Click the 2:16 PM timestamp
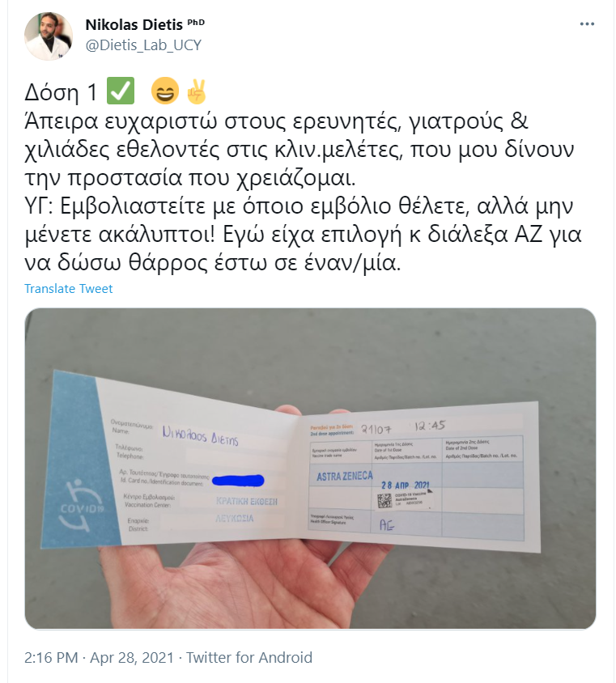Image resolution: width=616 pixels, height=683 pixels. (51, 657)
